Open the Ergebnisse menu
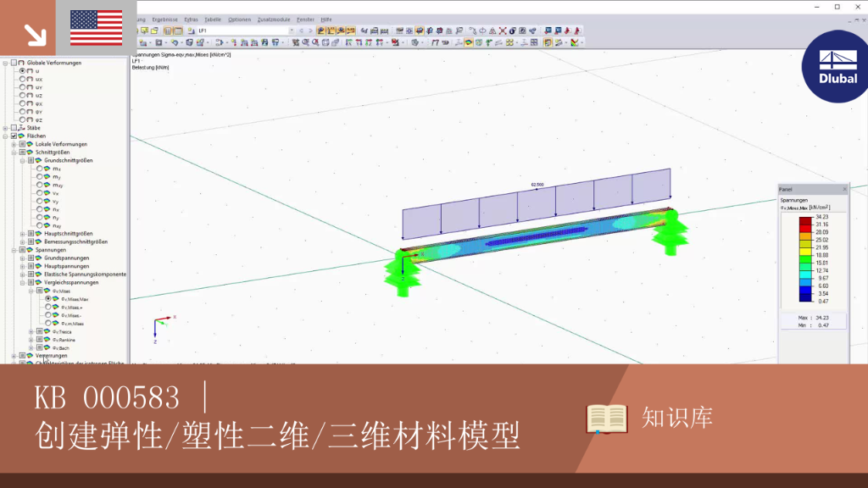 coord(165,19)
